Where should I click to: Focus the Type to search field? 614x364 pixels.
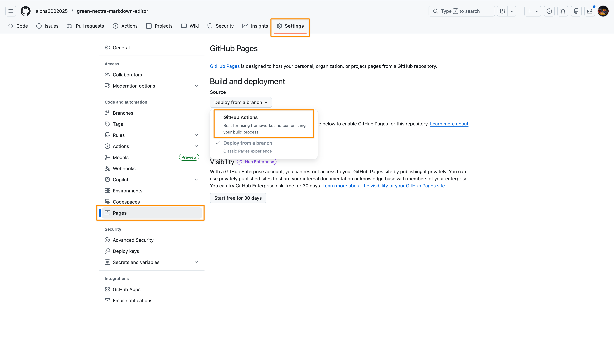[x=462, y=11]
